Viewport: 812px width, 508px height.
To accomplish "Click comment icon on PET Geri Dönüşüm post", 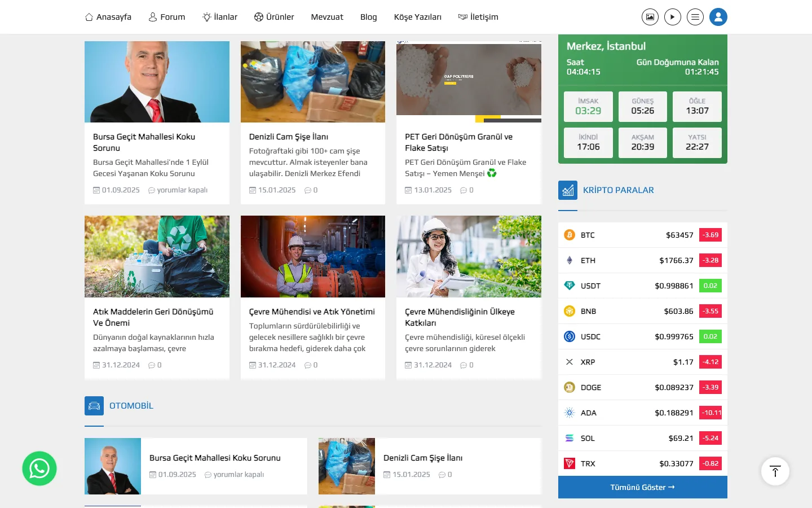I will click(x=464, y=190).
